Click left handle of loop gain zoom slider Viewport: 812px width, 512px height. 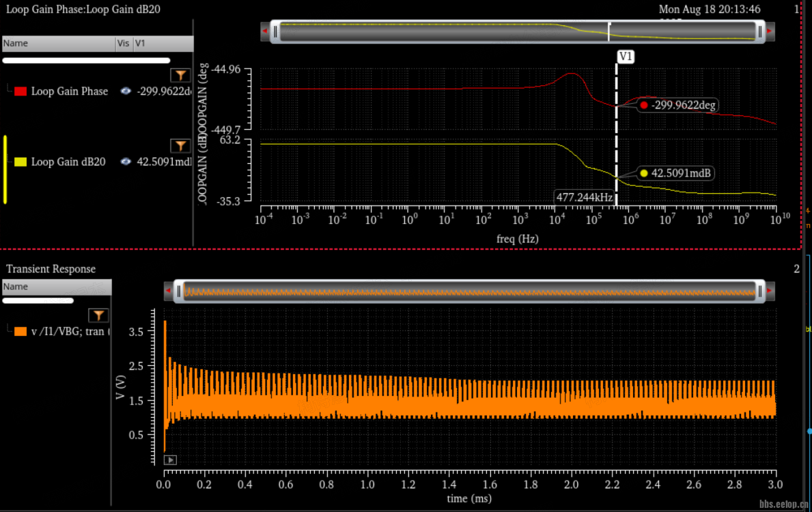click(275, 32)
